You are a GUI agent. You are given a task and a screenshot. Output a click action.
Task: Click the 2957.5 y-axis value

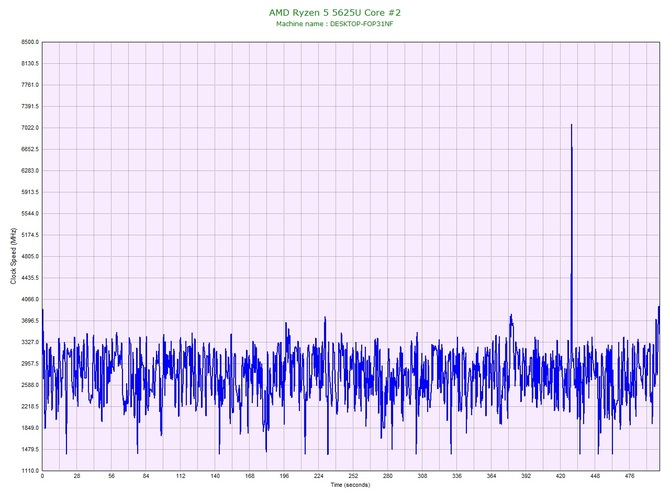click(29, 364)
